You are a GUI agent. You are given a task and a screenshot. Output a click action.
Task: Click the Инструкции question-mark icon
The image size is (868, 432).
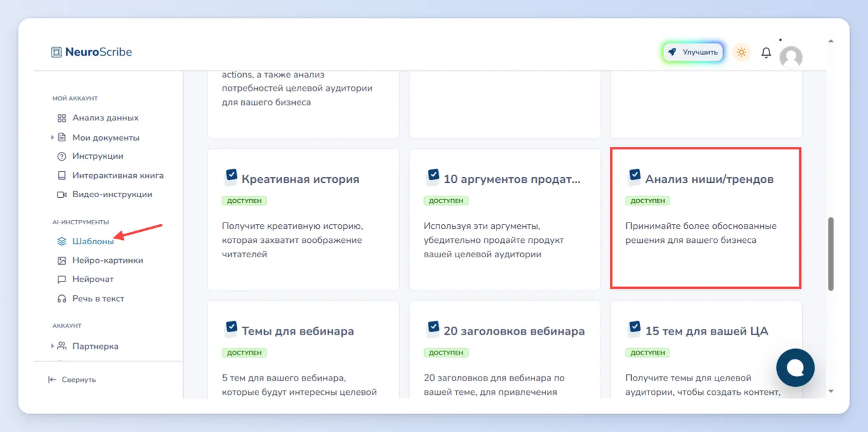click(x=61, y=156)
